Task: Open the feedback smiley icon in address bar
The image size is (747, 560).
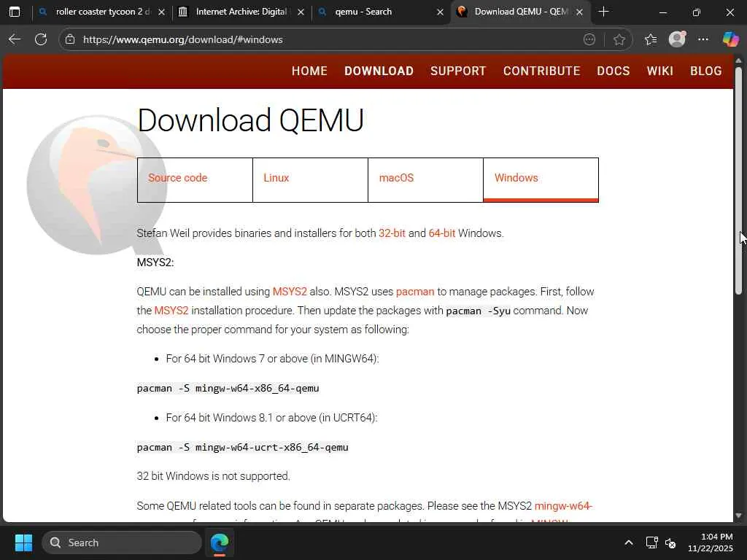Action: 589,39
